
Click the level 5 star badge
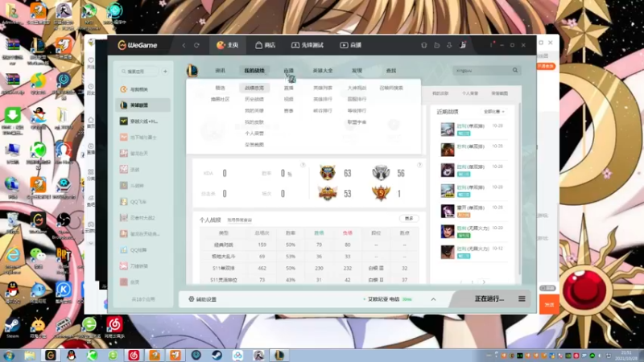(381, 193)
